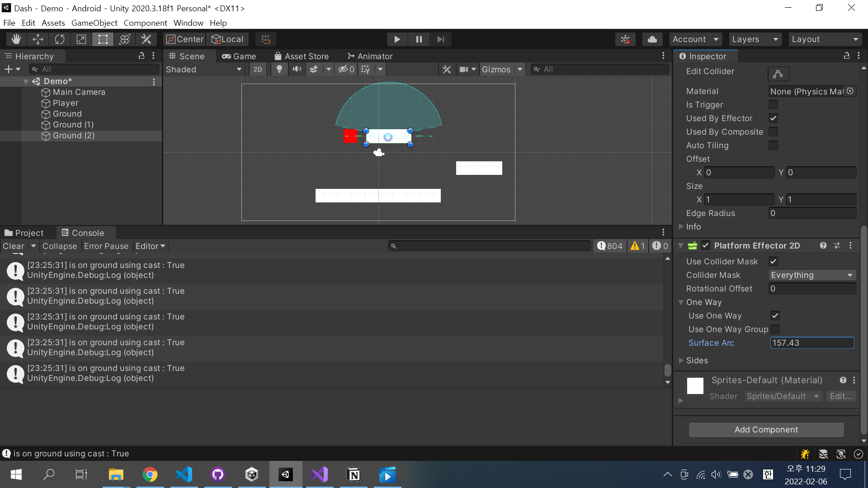Image resolution: width=868 pixels, height=488 pixels.
Task: Click the Surface Arc input field
Action: [812, 343]
